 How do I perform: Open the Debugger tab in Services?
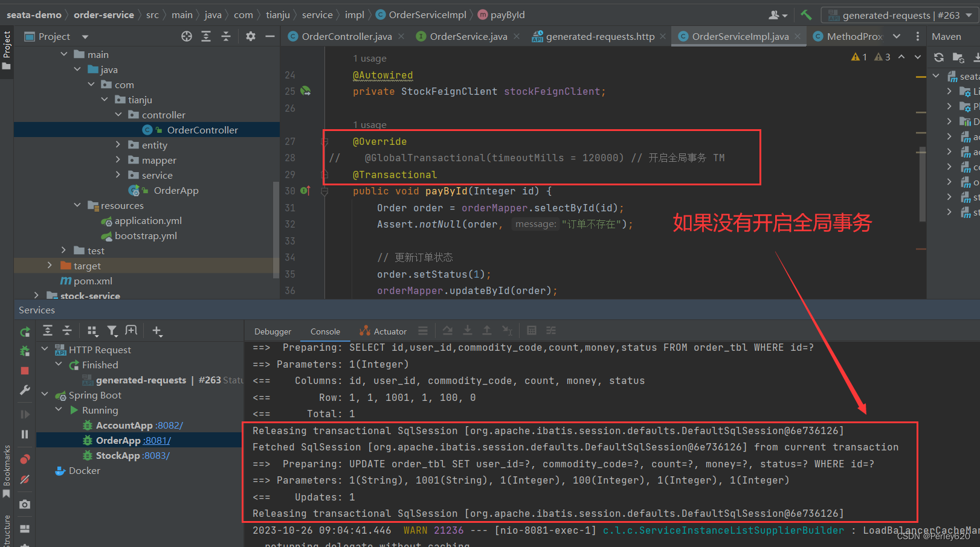pos(272,331)
